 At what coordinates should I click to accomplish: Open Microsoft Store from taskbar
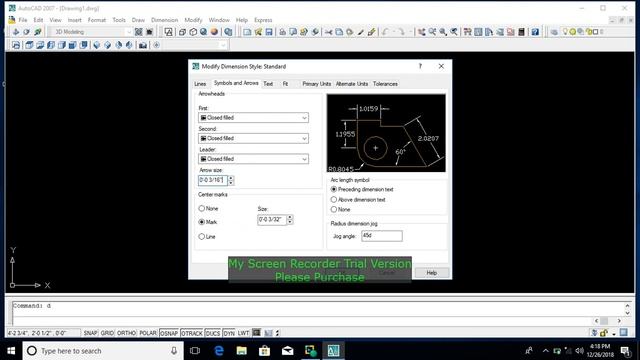pyautogui.click(x=264, y=351)
